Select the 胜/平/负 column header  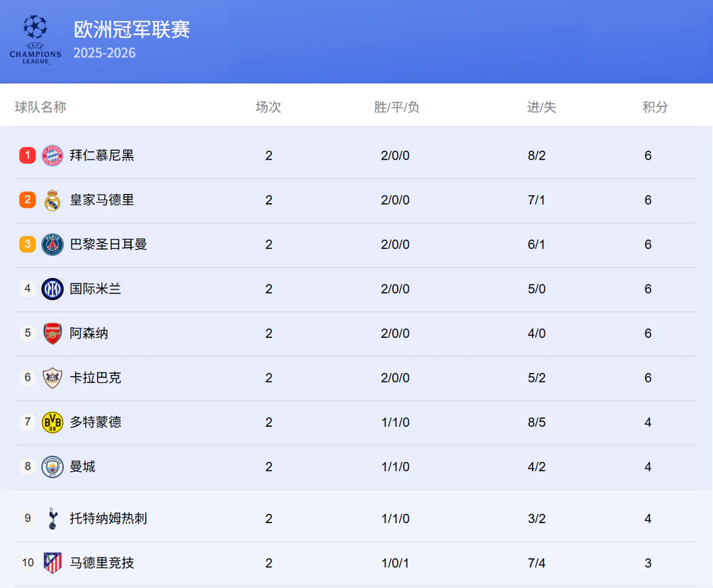[x=396, y=107]
